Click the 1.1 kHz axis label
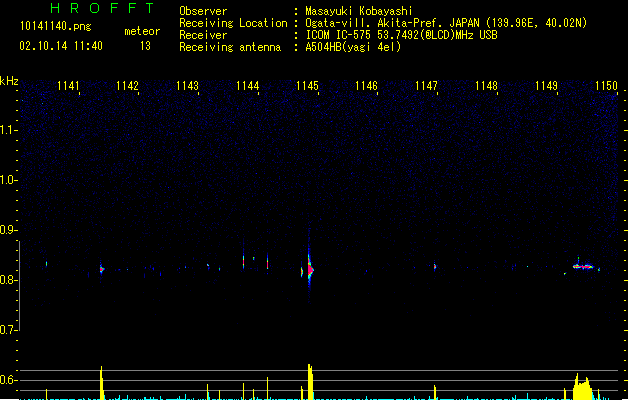The image size is (629, 400). [x=8, y=130]
